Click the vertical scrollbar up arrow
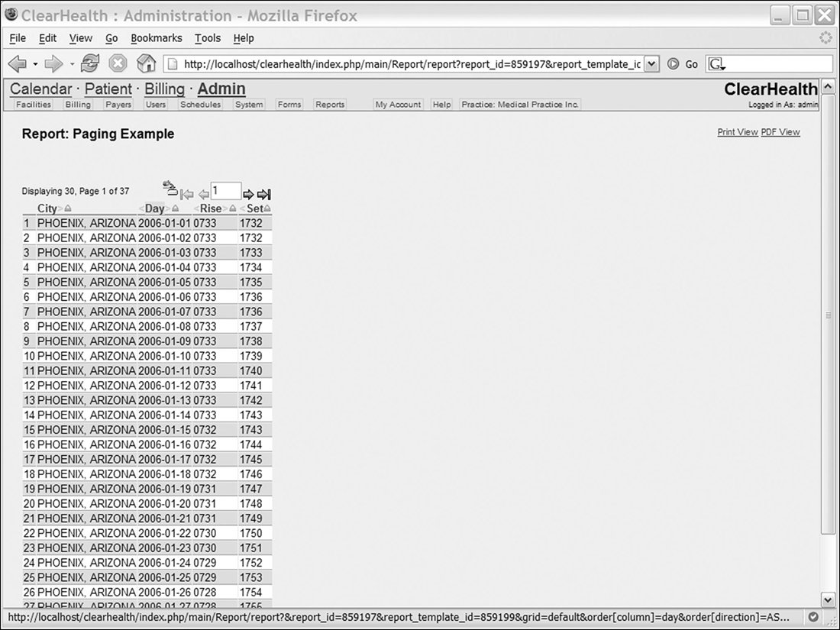Screen dimensions: 840x630 (x=828, y=86)
